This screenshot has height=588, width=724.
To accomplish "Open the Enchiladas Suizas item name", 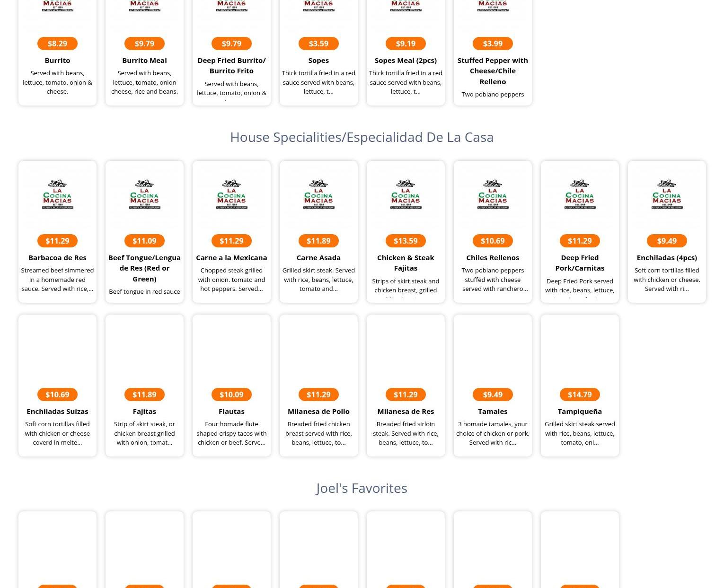I will tap(57, 412).
